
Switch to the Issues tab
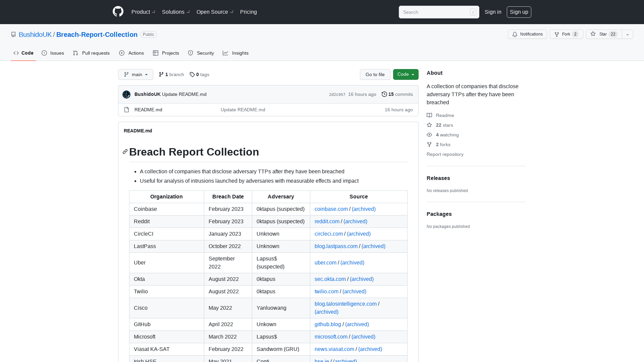click(x=53, y=53)
